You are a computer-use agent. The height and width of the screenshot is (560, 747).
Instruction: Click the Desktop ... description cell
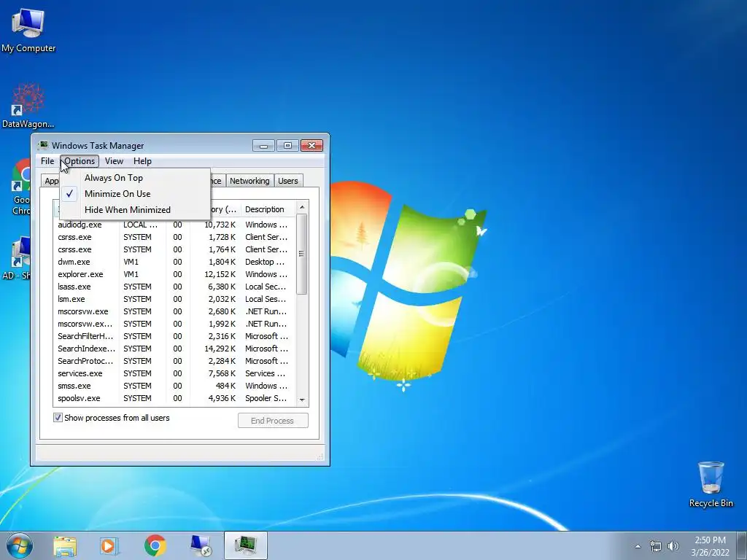pos(265,262)
